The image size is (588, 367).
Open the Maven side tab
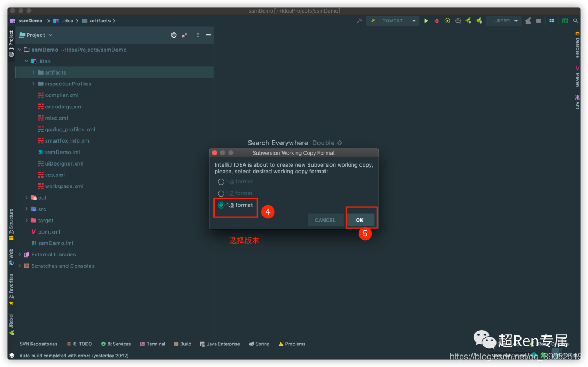[x=577, y=76]
